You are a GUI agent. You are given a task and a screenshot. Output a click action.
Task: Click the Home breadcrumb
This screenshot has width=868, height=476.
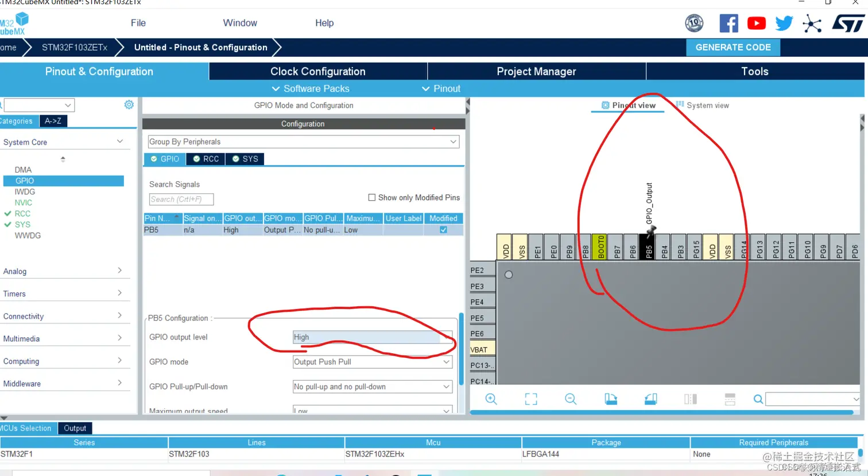click(x=9, y=48)
